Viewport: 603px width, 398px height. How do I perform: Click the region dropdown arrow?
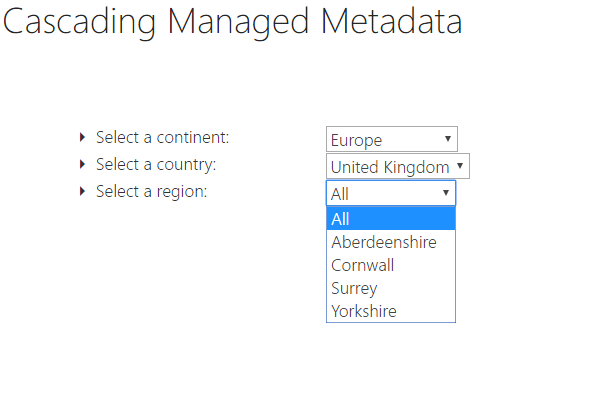coord(446,193)
